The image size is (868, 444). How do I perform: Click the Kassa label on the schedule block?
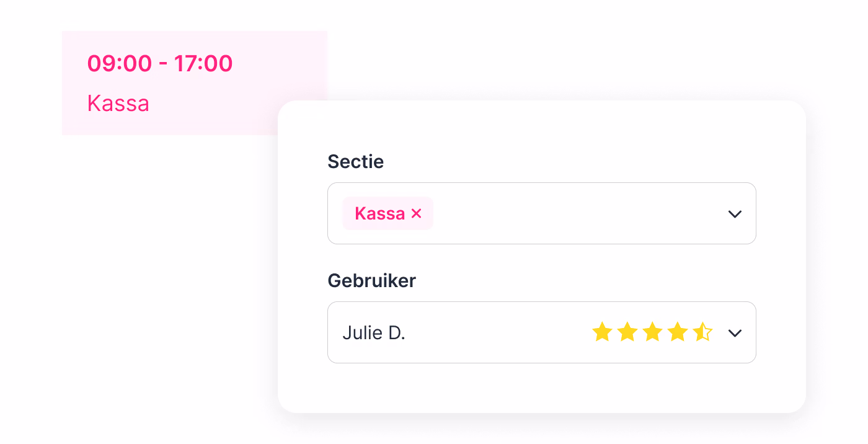click(118, 104)
